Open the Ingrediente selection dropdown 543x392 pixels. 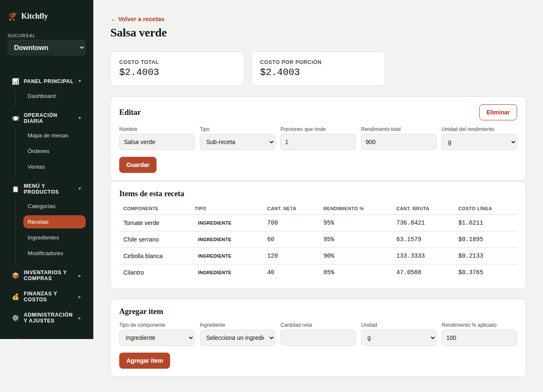click(238, 338)
